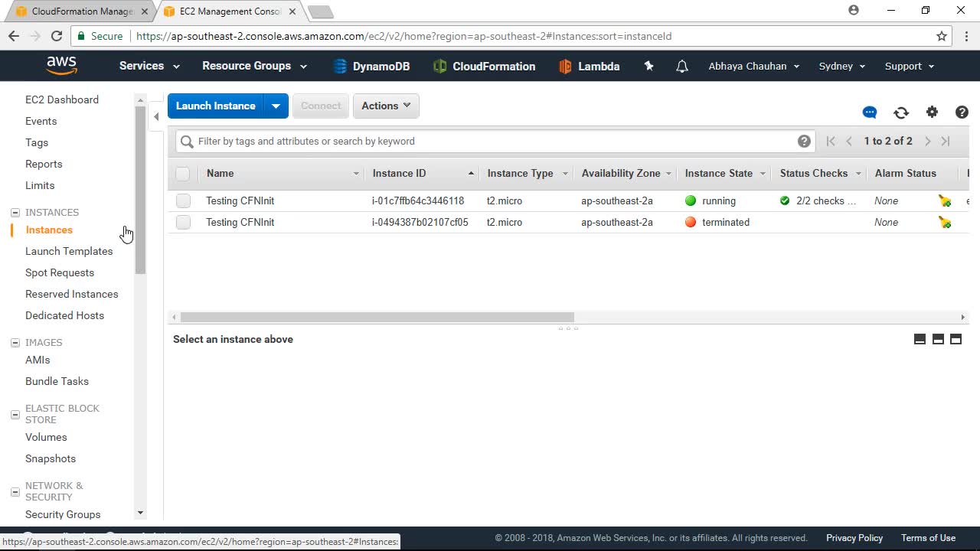
Task: Open the Terms of Use link
Action: [928, 538]
